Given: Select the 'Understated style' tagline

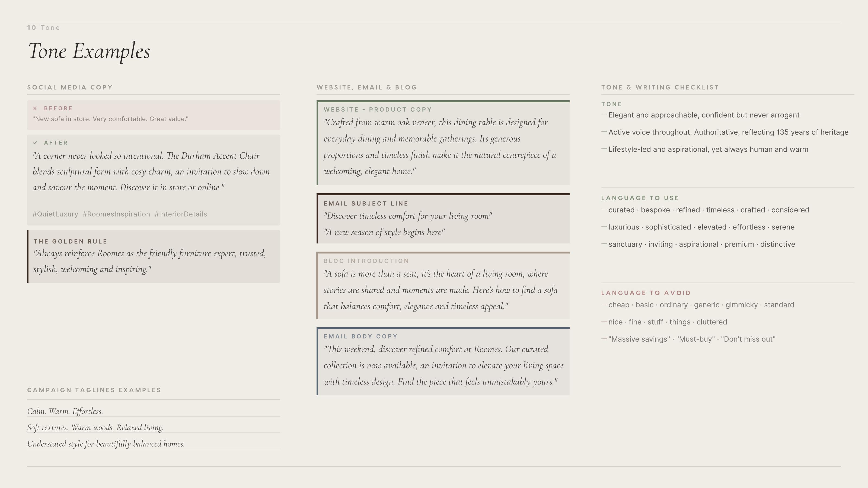Looking at the screenshot, I should [x=106, y=444].
